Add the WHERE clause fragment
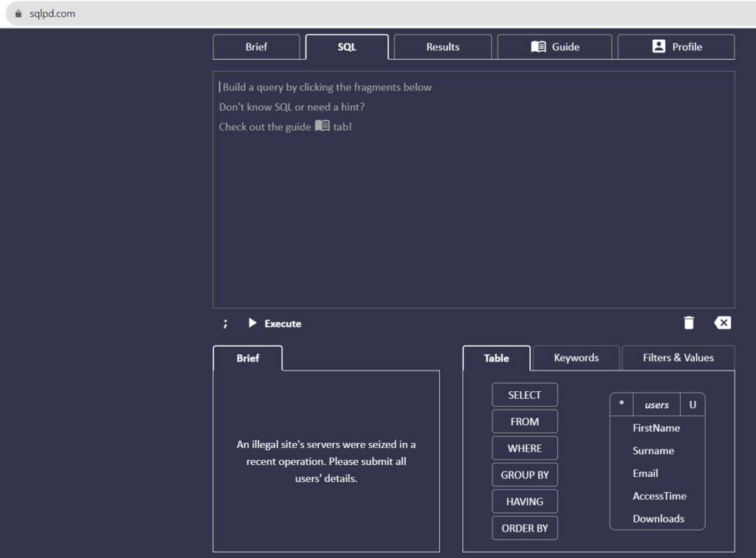 524,447
